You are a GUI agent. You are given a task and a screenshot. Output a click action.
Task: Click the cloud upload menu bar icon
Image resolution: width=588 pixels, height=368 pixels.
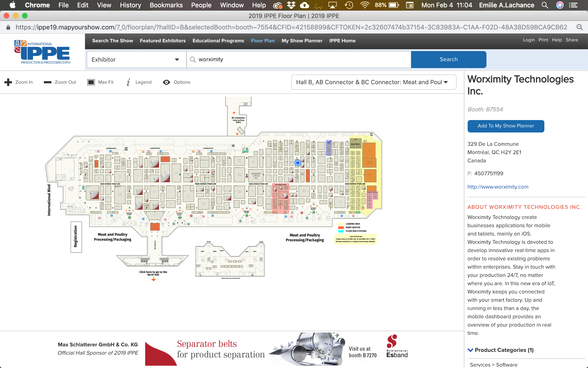[304, 5]
